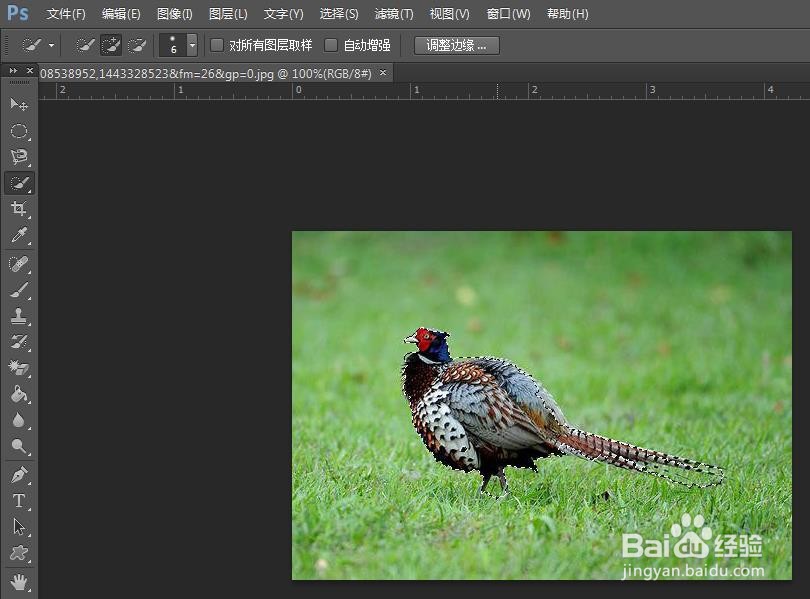Select the Pen tool
The height and width of the screenshot is (599, 810).
(19, 475)
